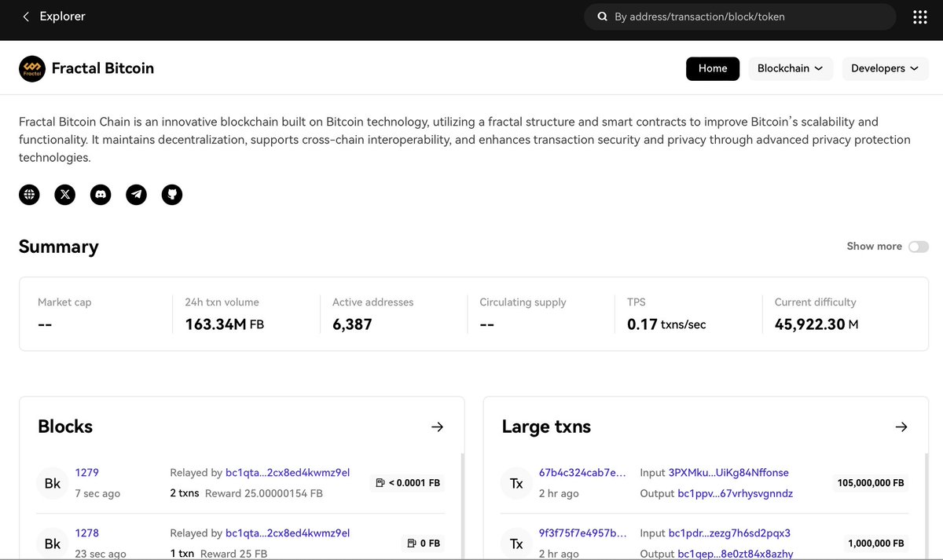Open the Discord social icon
Image resolution: width=943 pixels, height=560 pixels.
tap(101, 195)
